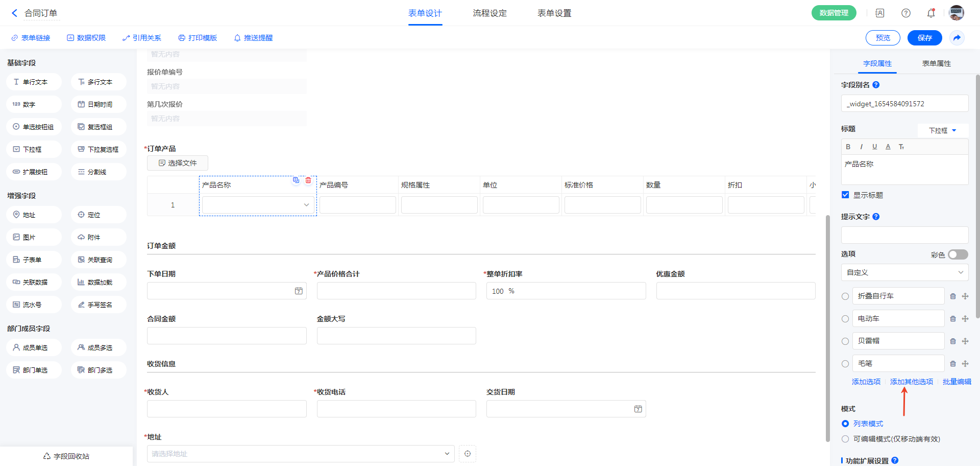
Task: Apply bold formatting to the title
Action: (848, 147)
